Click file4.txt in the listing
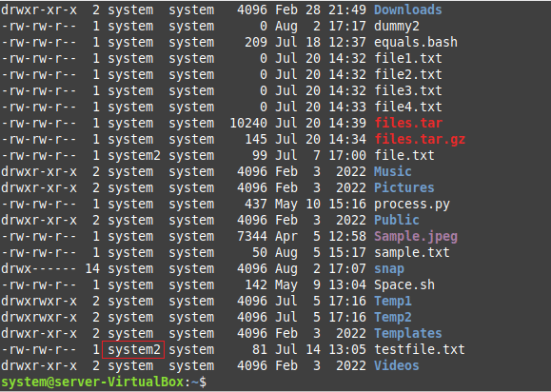551x392 pixels. [x=407, y=107]
